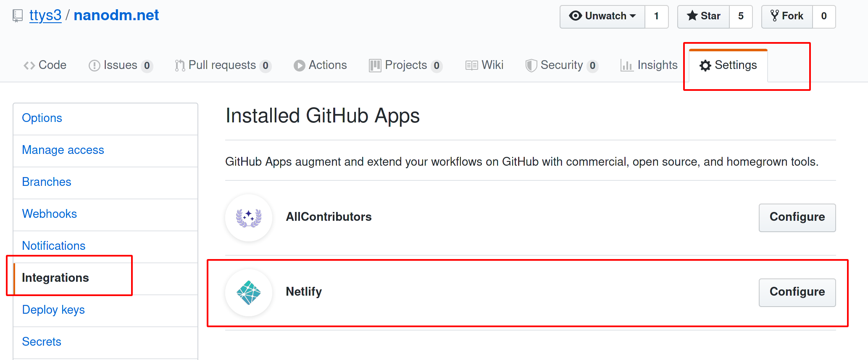Expand the Unwatch dropdown button
This screenshot has height=360, width=868.
602,16
